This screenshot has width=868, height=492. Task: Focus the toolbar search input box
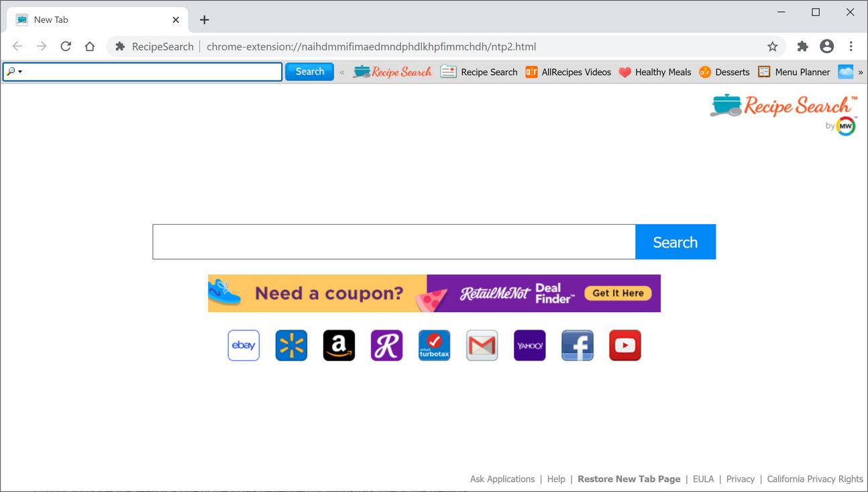142,72
